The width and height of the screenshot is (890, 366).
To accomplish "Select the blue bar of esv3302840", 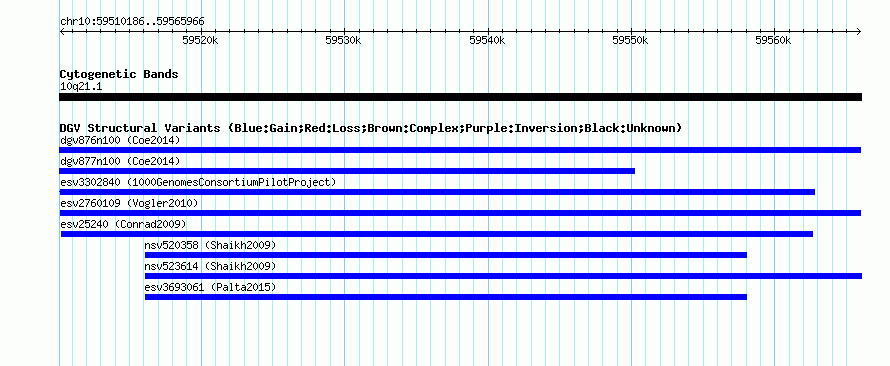I will coord(437,192).
